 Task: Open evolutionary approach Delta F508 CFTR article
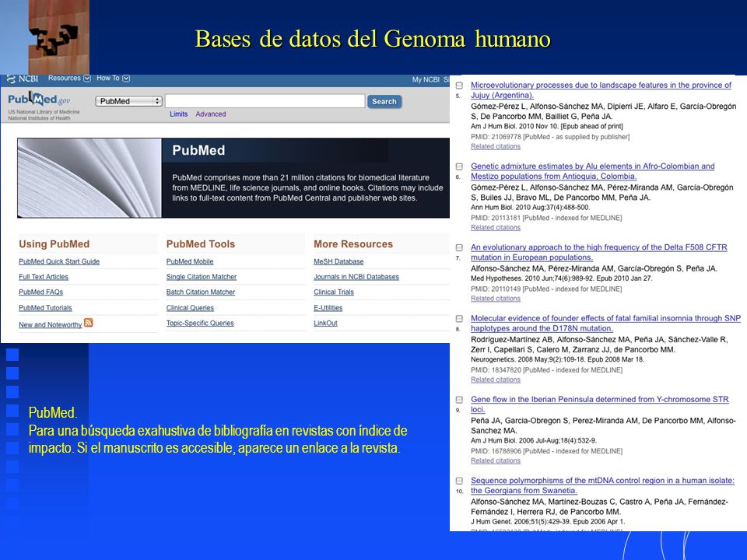(599, 252)
